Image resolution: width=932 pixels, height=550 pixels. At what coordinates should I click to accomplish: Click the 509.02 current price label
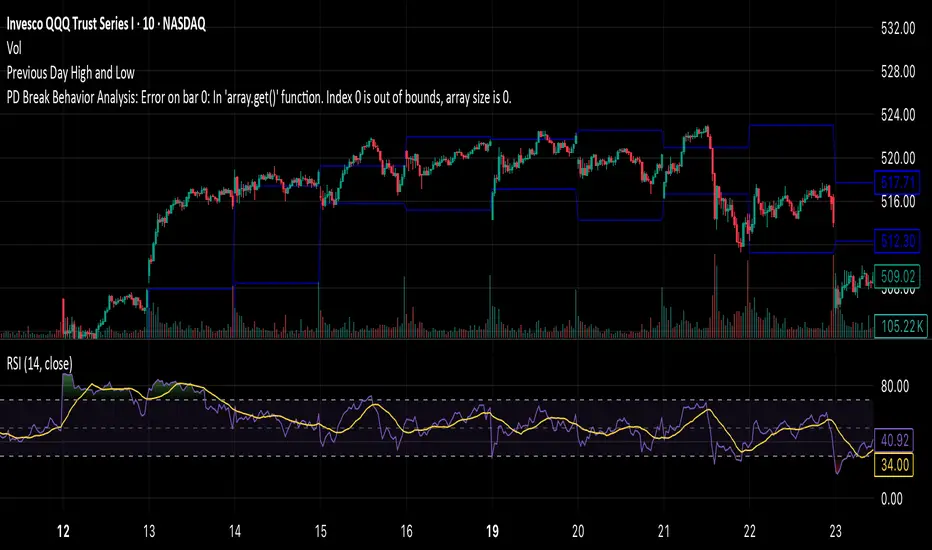click(x=897, y=276)
